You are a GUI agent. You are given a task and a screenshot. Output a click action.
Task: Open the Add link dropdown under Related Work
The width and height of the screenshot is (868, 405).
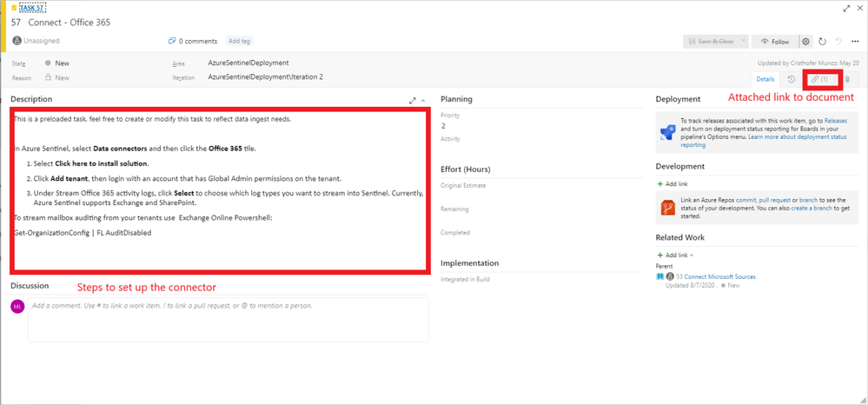pos(675,256)
